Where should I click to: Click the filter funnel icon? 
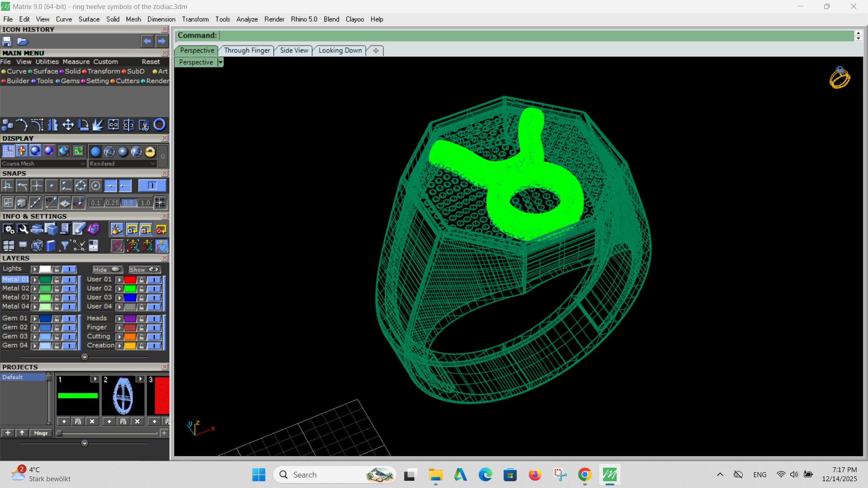click(x=65, y=245)
